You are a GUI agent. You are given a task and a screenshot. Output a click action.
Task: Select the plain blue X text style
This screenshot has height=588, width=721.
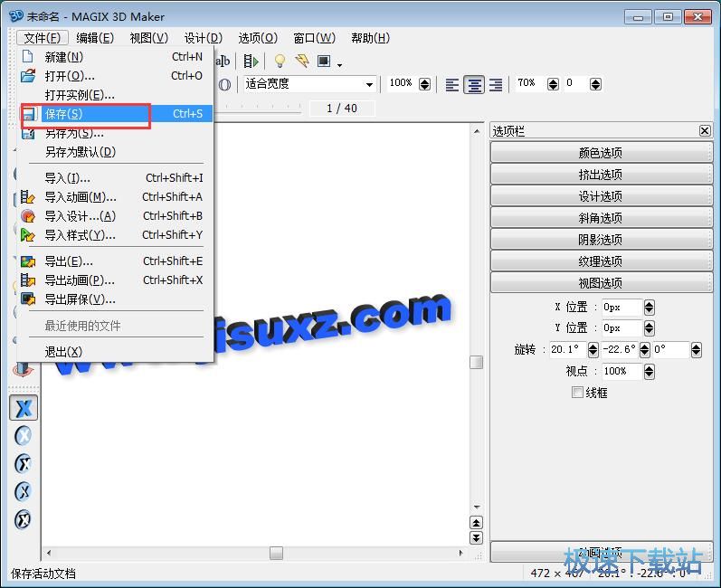(x=24, y=408)
